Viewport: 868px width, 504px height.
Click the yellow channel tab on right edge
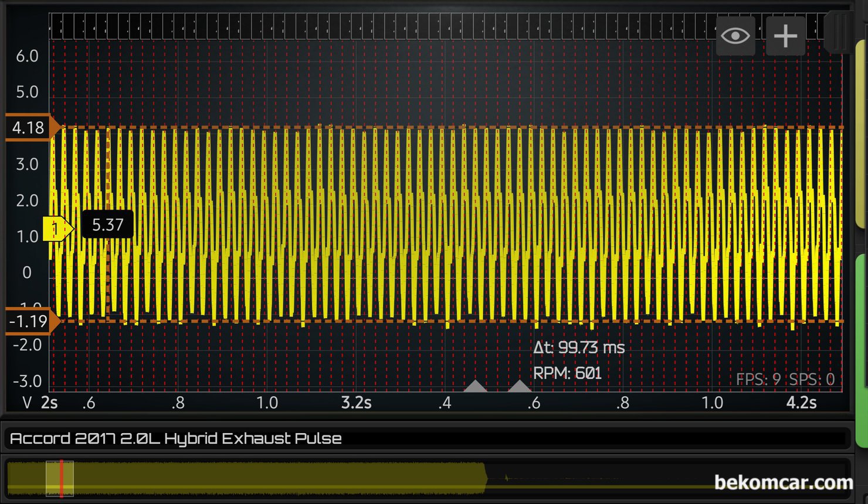861,135
